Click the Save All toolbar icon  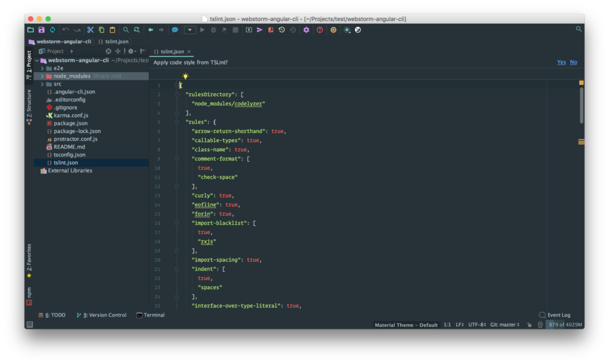pyautogui.click(x=41, y=30)
